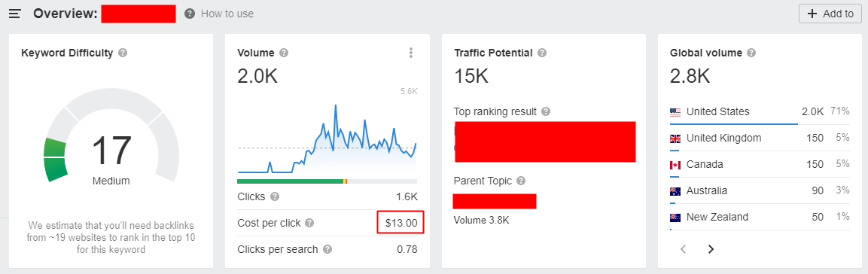Image resolution: width=868 pixels, height=274 pixels.
Task: Click the Clicks help icon
Action: [275, 196]
